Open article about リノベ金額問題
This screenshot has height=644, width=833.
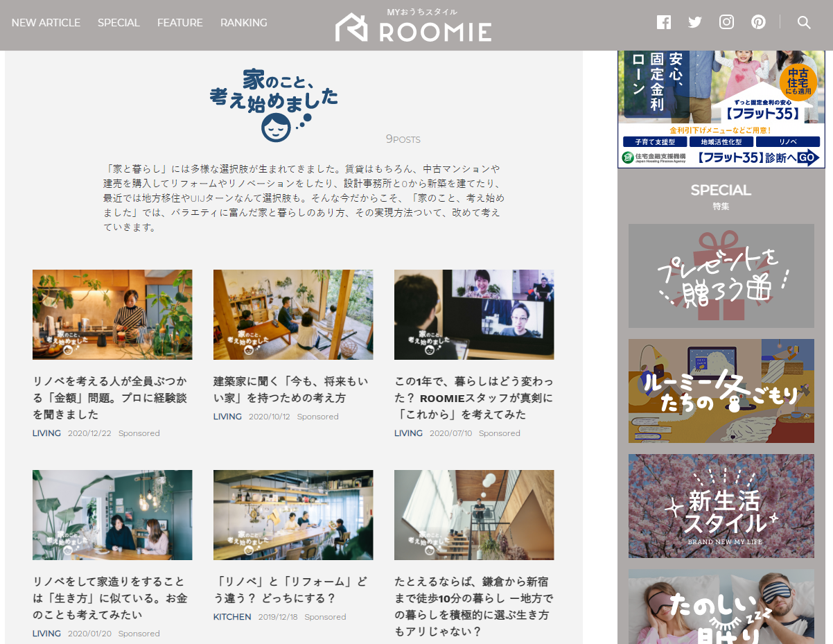pos(109,398)
